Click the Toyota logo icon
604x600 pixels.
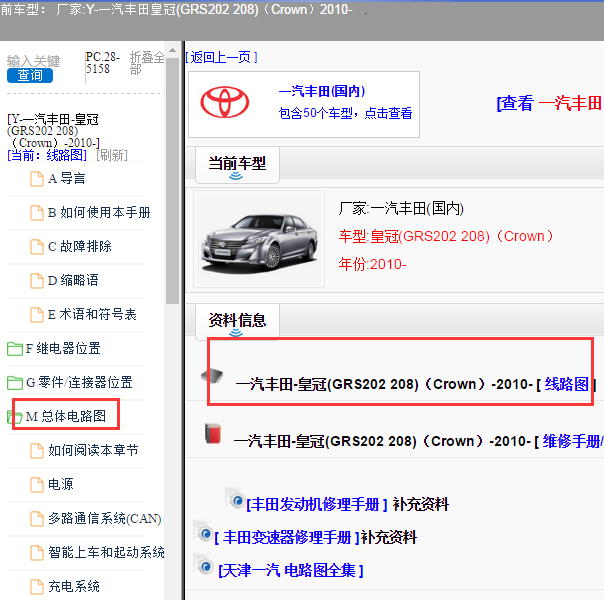(225, 102)
